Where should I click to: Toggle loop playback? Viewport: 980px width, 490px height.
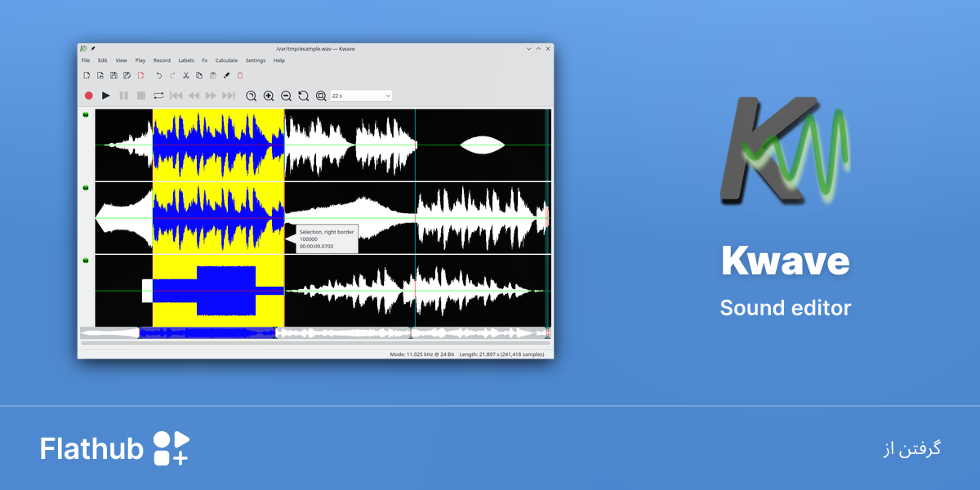coord(158,96)
